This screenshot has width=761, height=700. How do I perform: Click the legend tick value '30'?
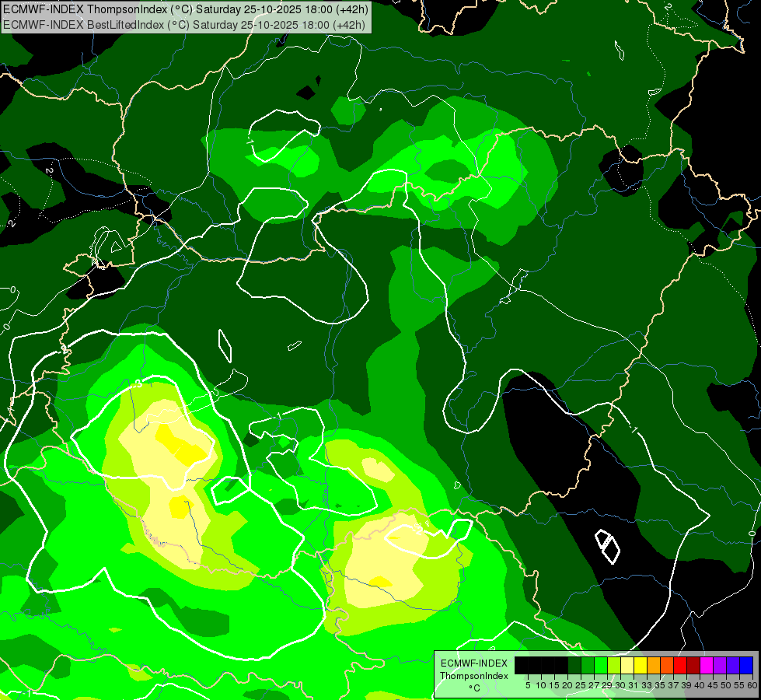[x=621, y=685]
